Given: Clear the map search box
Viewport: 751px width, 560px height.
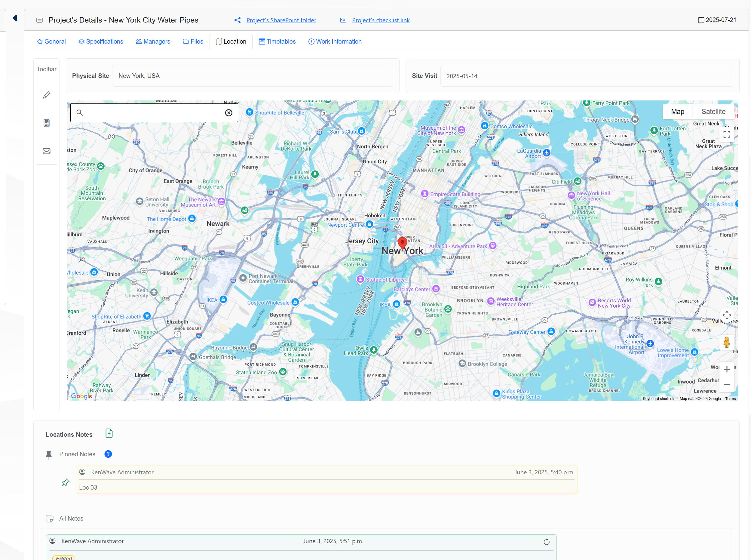Looking at the screenshot, I should click(x=229, y=113).
